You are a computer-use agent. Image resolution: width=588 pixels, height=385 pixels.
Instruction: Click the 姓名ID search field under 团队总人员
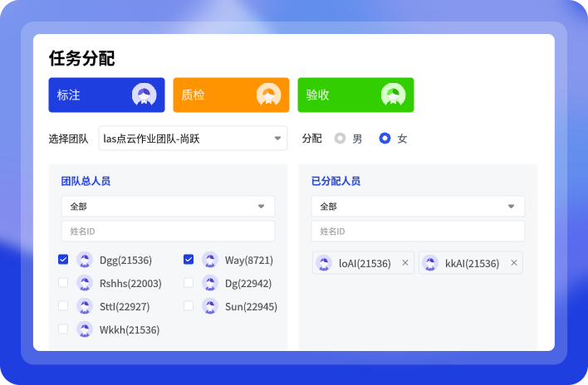[x=168, y=231]
